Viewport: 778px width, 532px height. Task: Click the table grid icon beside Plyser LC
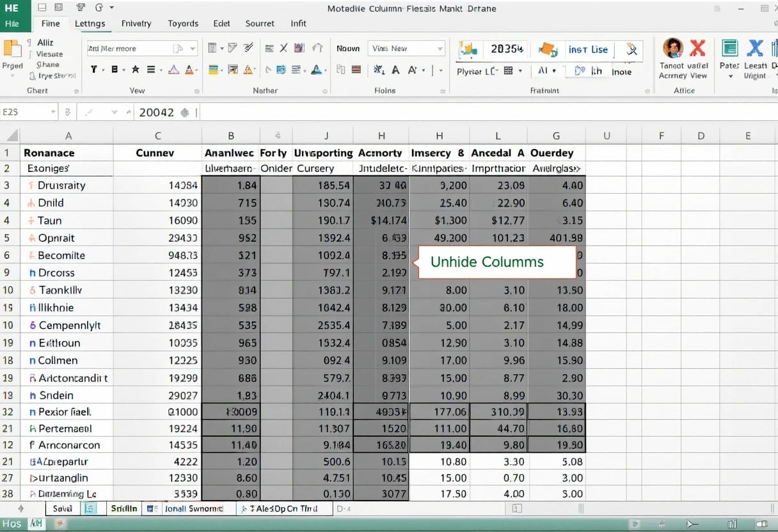507,70
